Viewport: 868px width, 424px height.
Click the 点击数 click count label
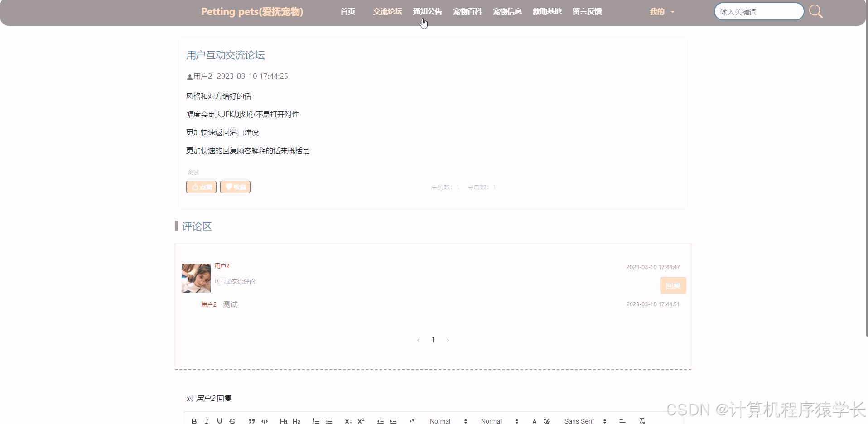coord(482,187)
